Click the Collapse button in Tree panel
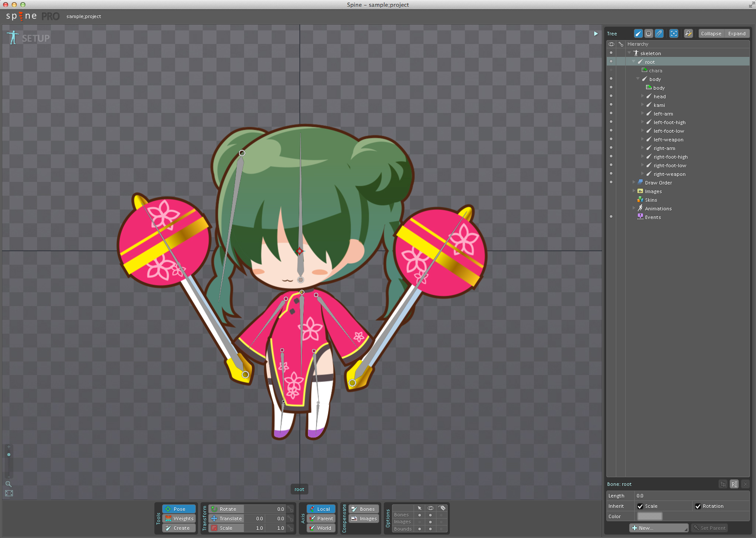This screenshot has height=538, width=756. pos(711,34)
